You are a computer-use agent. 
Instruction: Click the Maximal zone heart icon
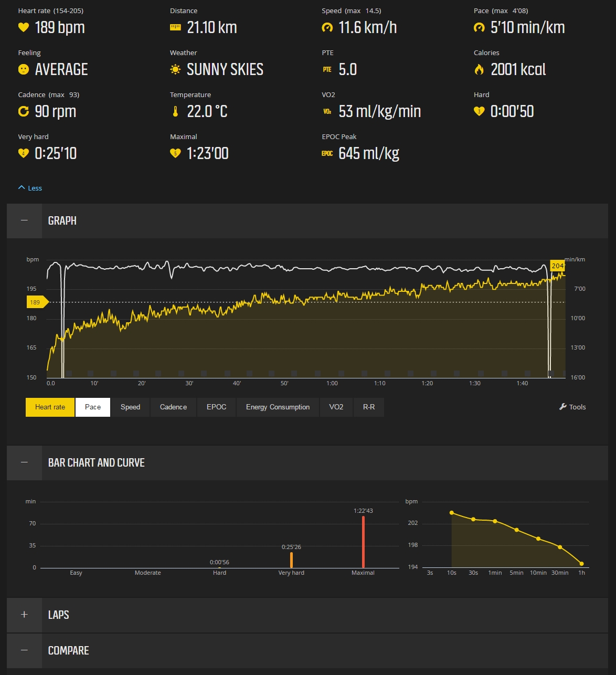click(x=175, y=153)
